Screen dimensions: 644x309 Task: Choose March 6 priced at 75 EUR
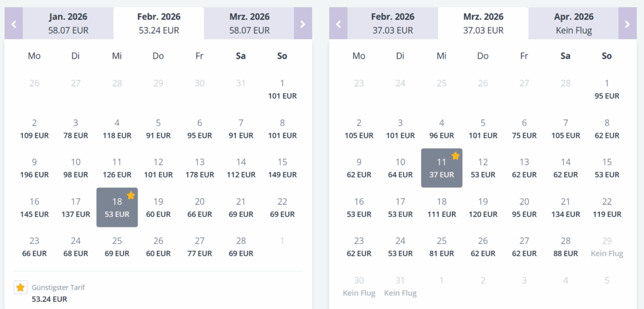524,128
